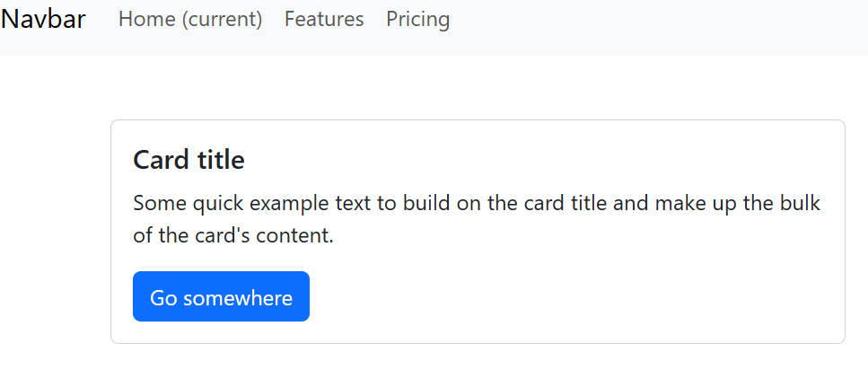This screenshot has height=370, width=868.
Task: Click the Card title heading
Action: (x=189, y=161)
